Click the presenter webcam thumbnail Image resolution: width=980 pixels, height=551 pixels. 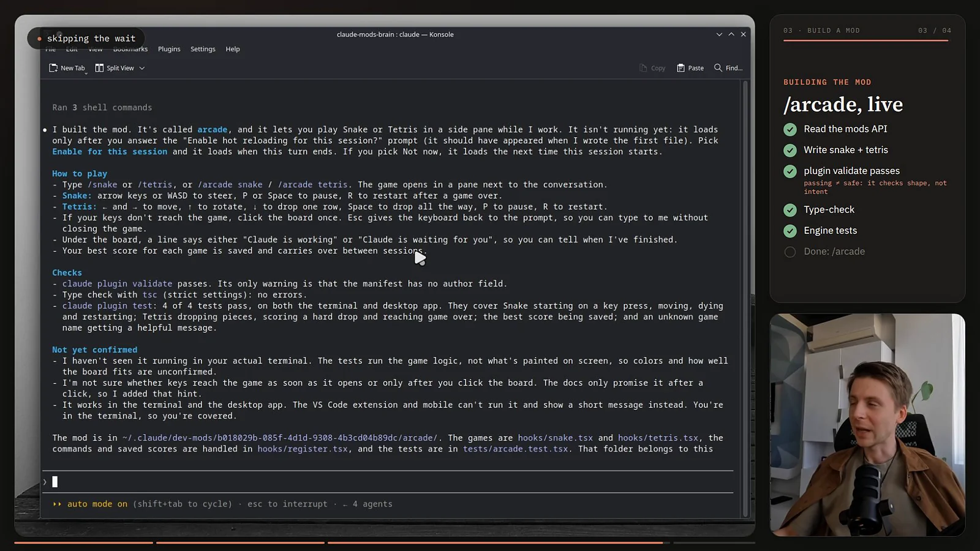tap(867, 425)
